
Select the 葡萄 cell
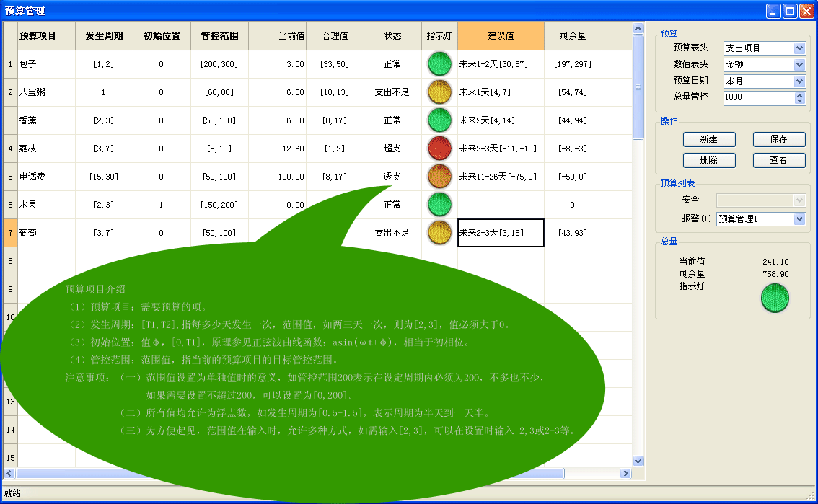point(46,233)
